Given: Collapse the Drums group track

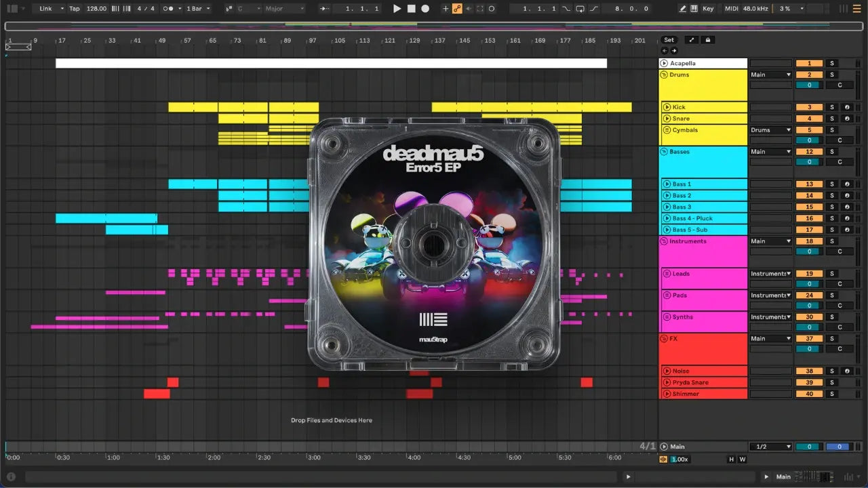Looking at the screenshot, I should 665,75.
